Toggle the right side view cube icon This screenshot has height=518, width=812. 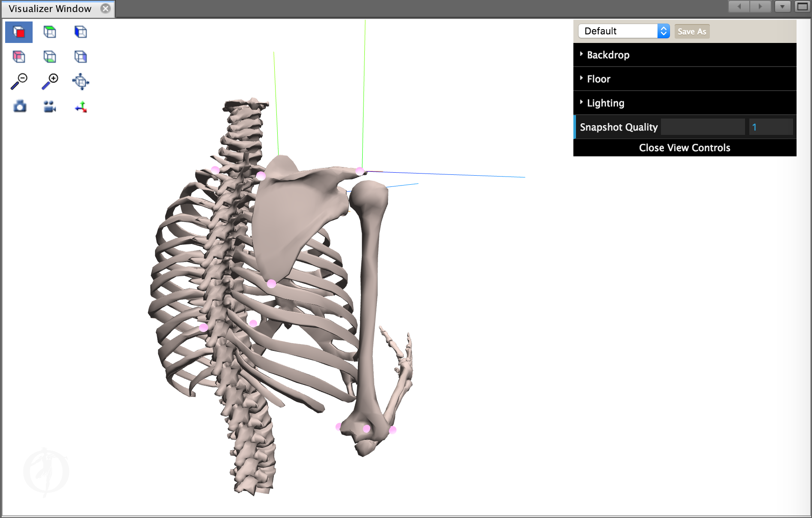[81, 56]
